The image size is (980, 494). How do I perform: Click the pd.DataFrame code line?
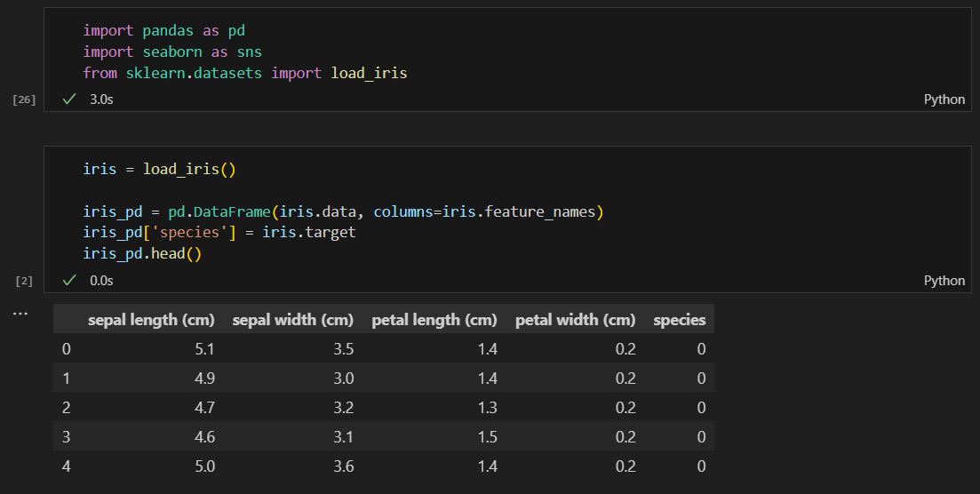coord(343,212)
